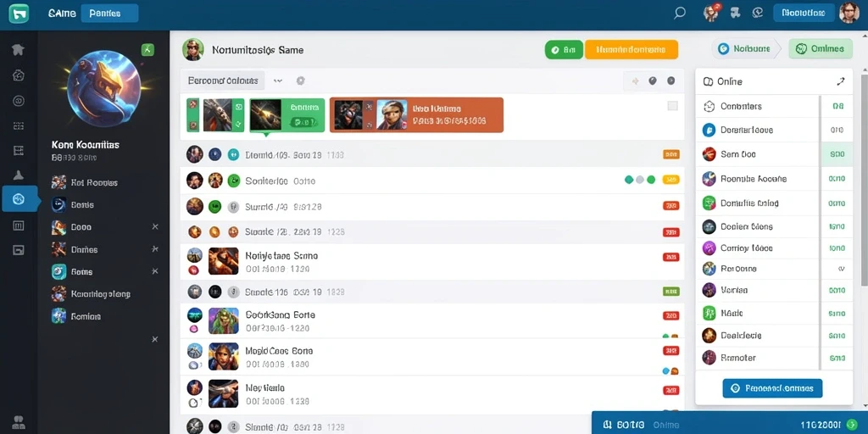This screenshot has height=434, width=868.
Task: Click the green app logo top-left
Action: pos(19,14)
